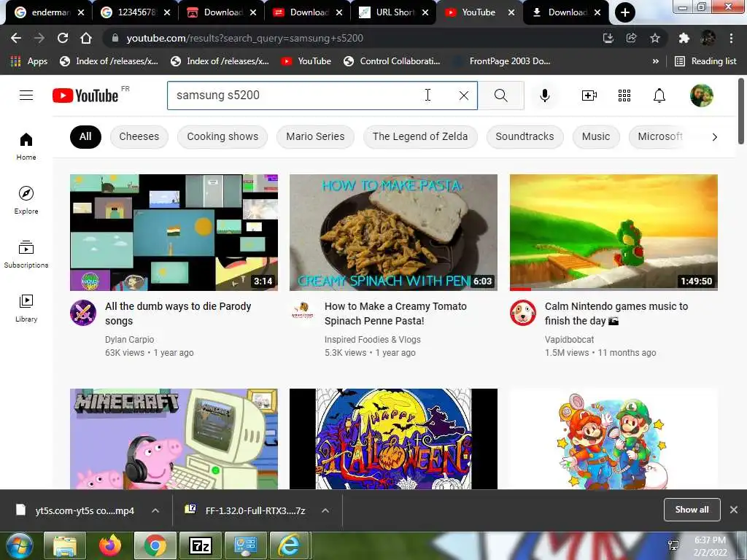Viewport: 747px width, 560px height.
Task: Switch to the 12345678 browser tab
Action: pyautogui.click(x=136, y=12)
